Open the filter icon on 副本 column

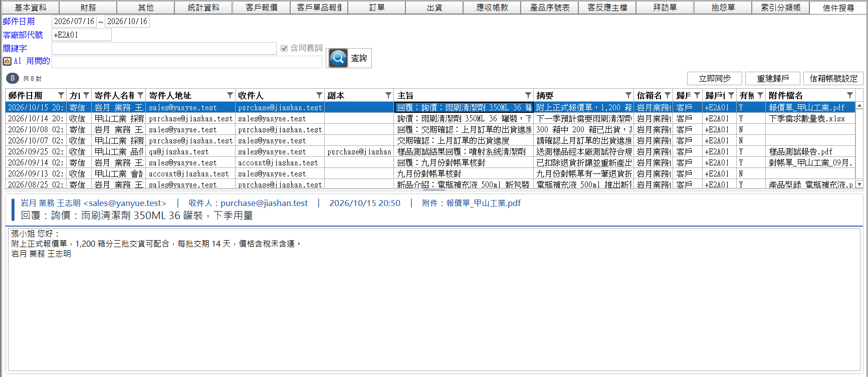[x=388, y=95]
